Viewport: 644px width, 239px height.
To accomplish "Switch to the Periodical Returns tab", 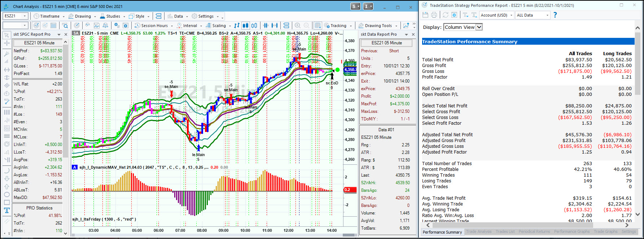I will pyautogui.click(x=534, y=232).
